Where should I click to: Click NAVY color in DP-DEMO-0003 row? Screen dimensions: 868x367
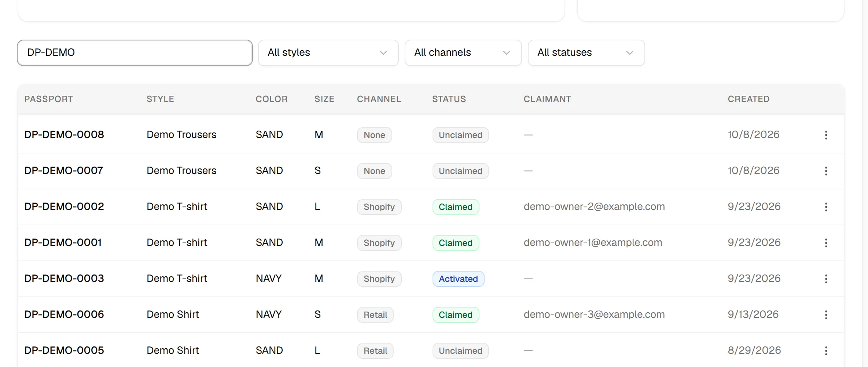point(269,279)
